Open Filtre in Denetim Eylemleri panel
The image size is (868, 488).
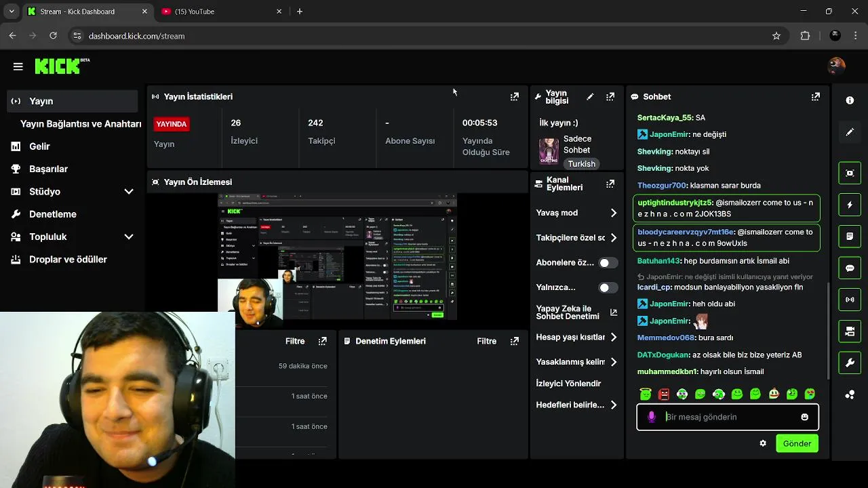[487, 341]
